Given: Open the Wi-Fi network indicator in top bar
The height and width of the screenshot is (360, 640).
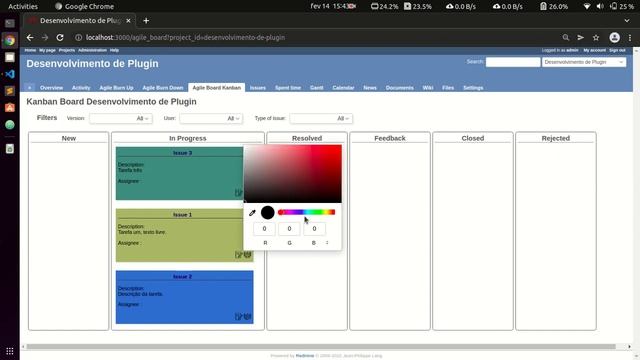Looking at the screenshot, I should pos(587,6).
